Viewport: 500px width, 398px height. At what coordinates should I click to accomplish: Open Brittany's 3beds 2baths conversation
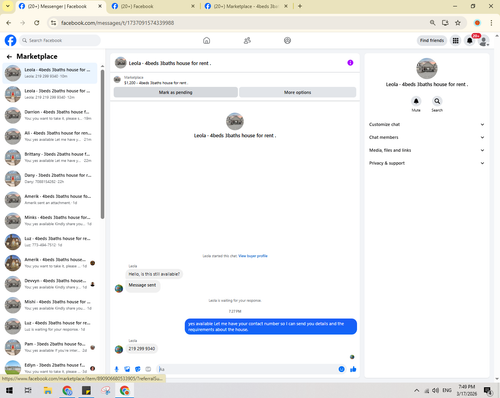click(50, 157)
